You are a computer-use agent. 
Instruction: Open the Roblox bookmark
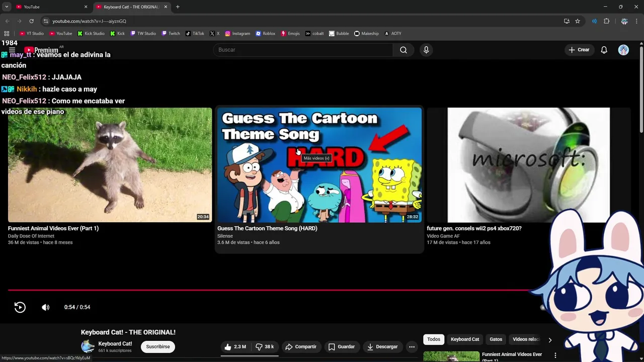coord(266,34)
